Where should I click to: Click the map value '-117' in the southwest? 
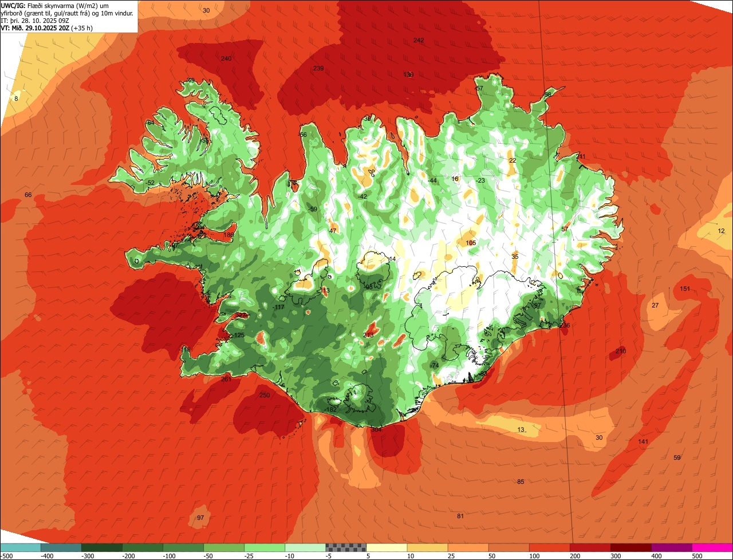[279, 307]
